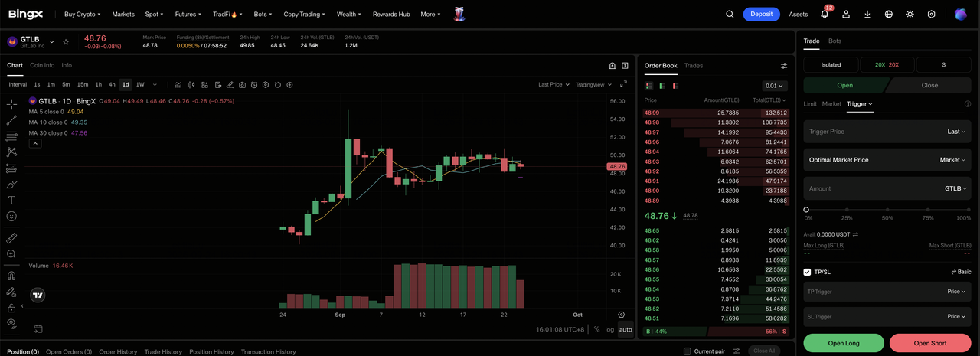Open the 0.01 price grouping dropdown
Screen dimensions: 980x356
click(775, 86)
